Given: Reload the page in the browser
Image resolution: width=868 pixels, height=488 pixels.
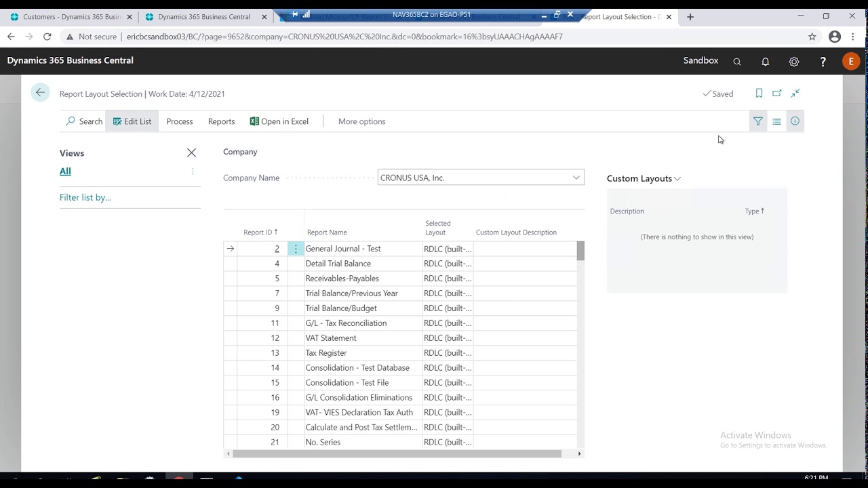Looking at the screenshot, I should pyautogui.click(x=47, y=37).
